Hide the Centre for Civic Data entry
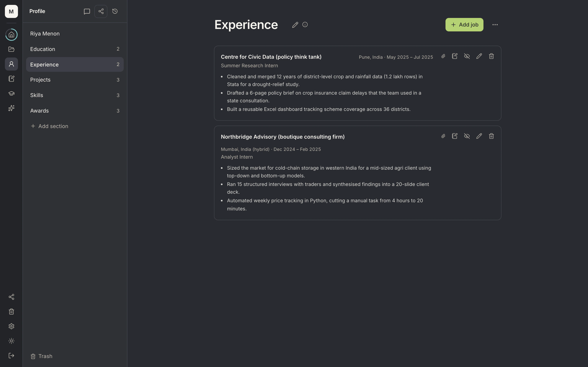This screenshot has height=367, width=588. (x=467, y=56)
